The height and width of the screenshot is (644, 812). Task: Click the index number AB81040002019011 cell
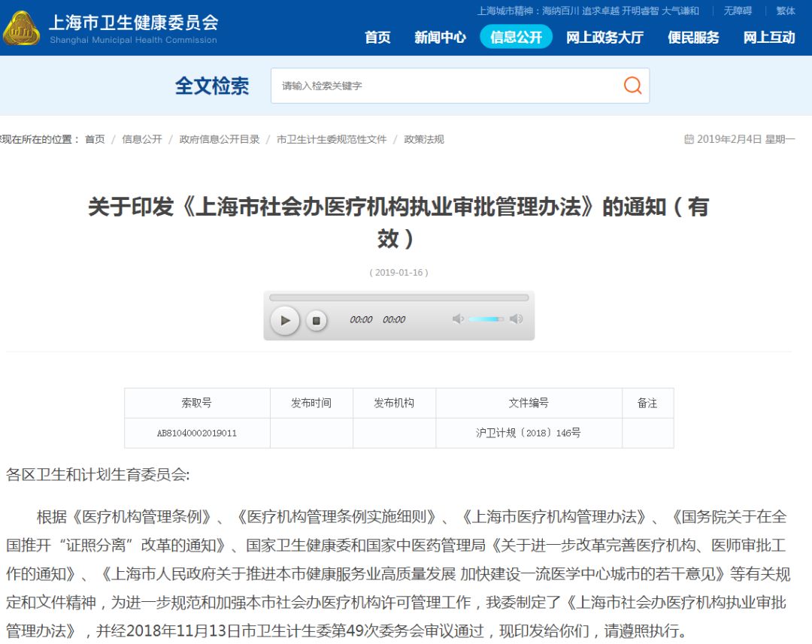[x=197, y=434]
